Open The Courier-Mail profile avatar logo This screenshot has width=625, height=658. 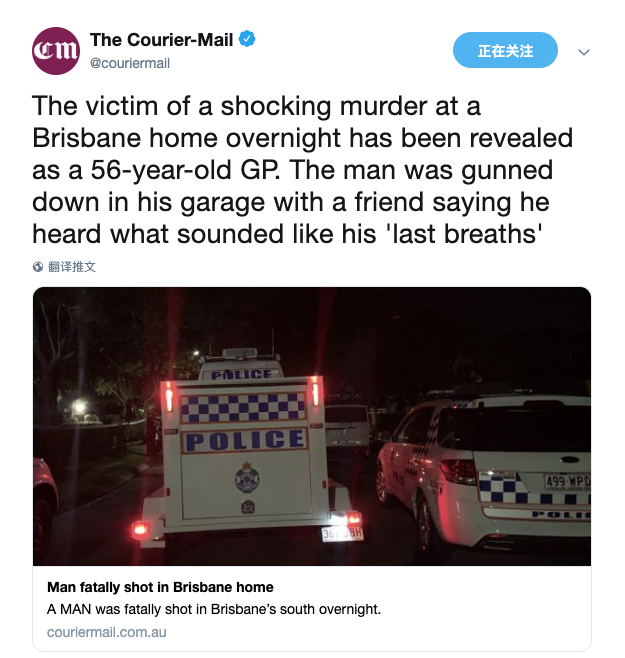pos(56,51)
